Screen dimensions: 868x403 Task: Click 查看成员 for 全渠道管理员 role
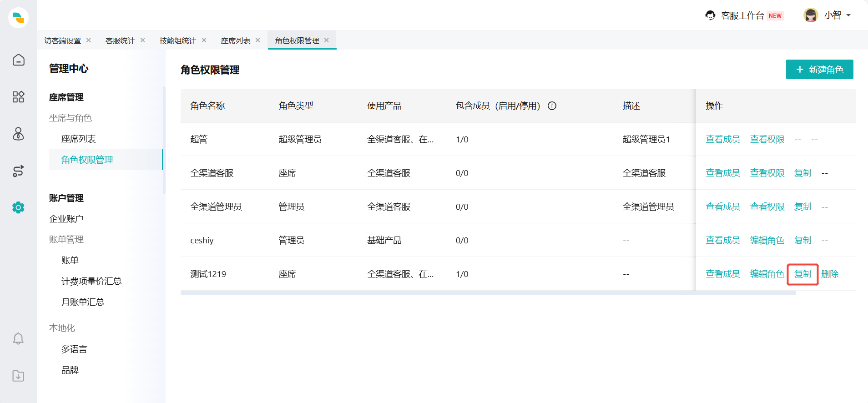tap(723, 207)
